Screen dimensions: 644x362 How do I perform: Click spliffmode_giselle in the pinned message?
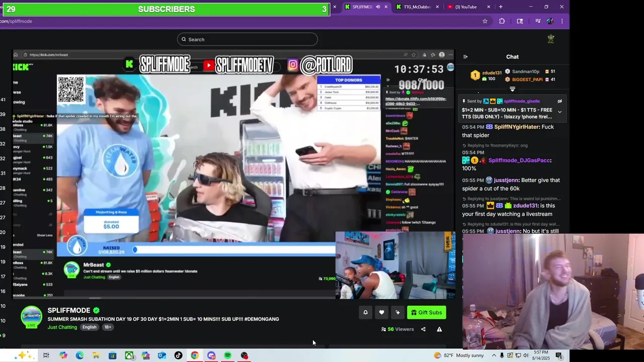[522, 101]
